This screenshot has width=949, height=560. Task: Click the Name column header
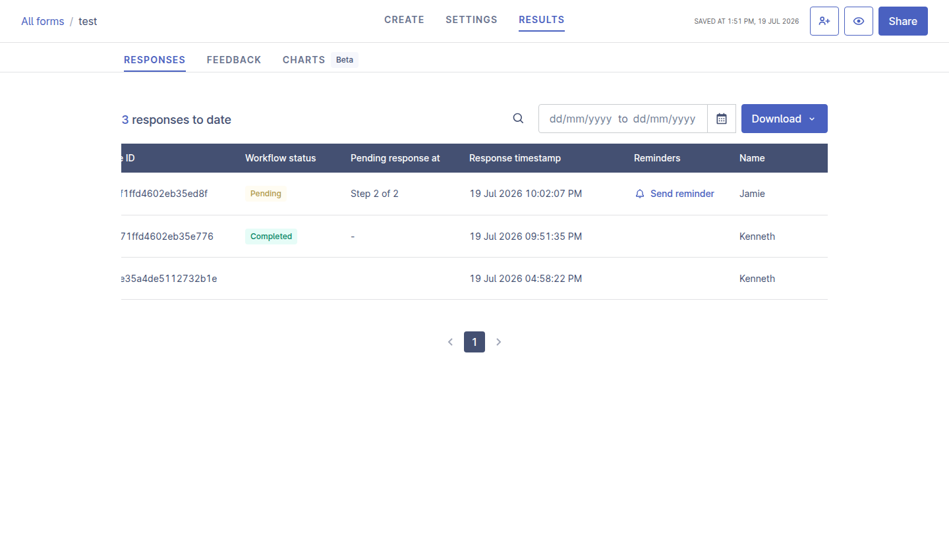[x=752, y=158]
